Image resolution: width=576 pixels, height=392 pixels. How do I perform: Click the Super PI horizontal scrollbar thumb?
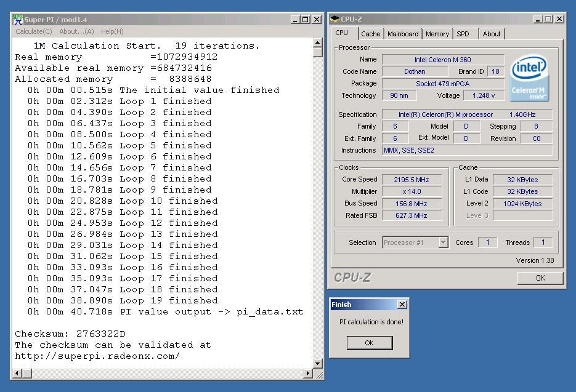point(27,374)
